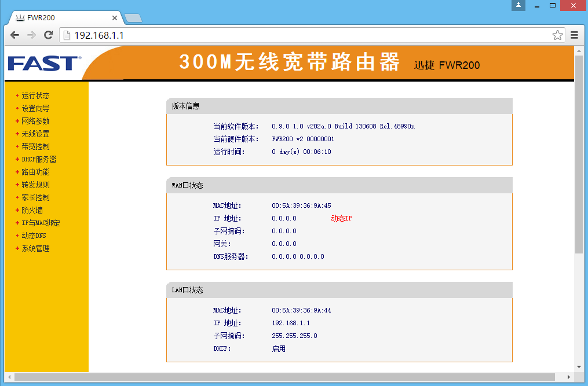This screenshot has height=386, width=588.
Task: Reload the router page
Action: coord(49,35)
